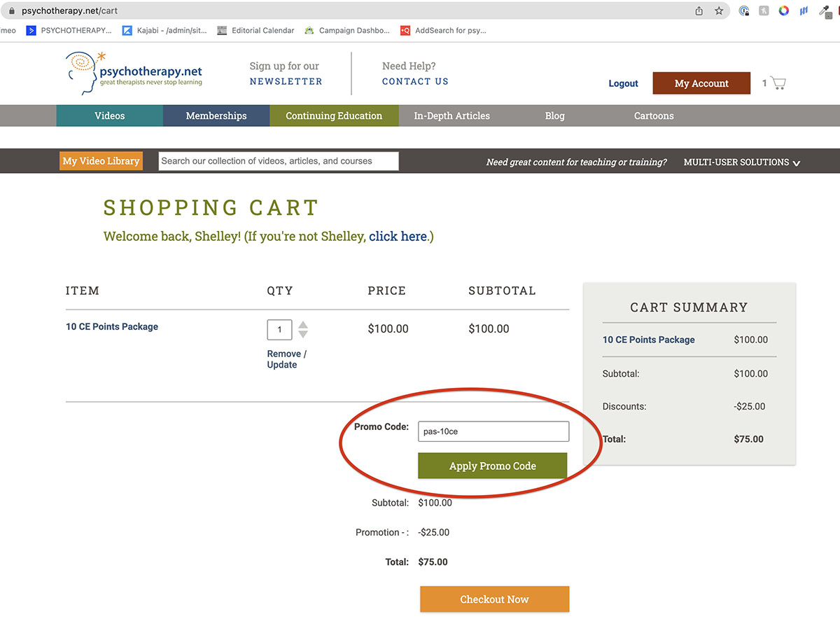
Task: Click the Logout link
Action: 623,83
